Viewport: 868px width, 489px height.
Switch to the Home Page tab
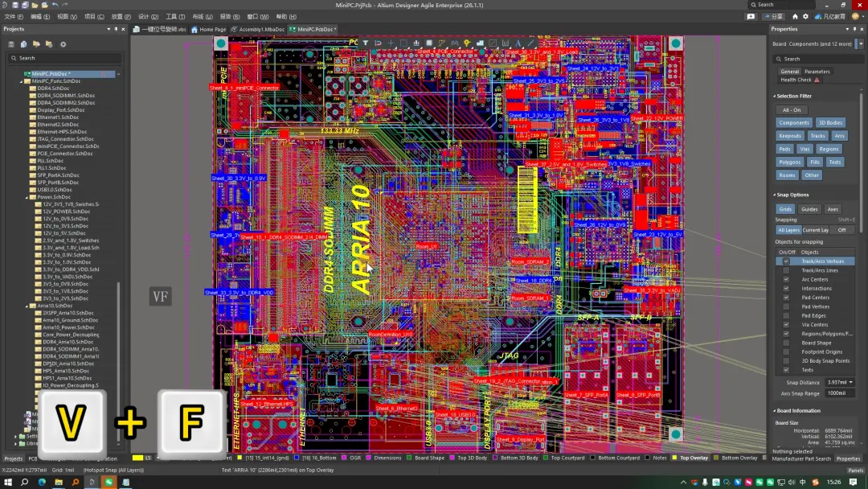(x=209, y=29)
